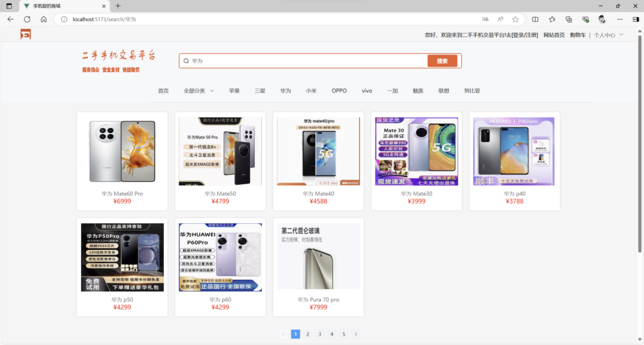Select 一加 brand menu item
Viewport: 644px width, 345px height.
coord(392,91)
